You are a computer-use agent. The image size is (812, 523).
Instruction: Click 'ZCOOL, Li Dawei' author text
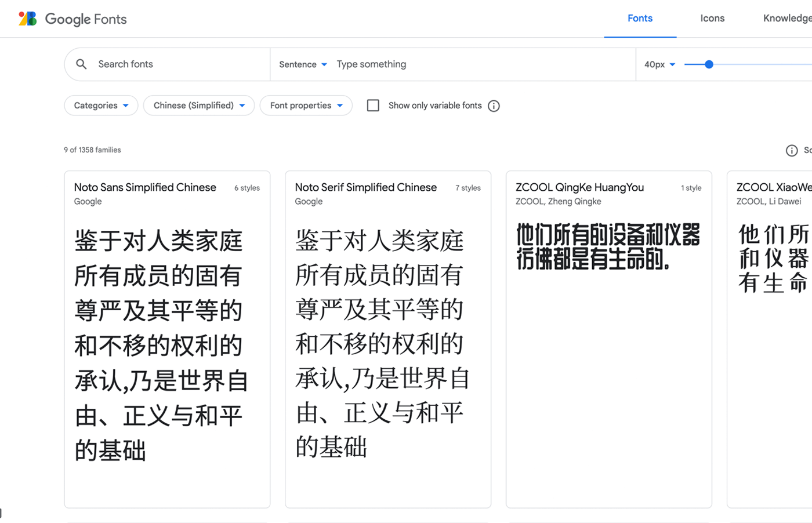[x=768, y=201]
